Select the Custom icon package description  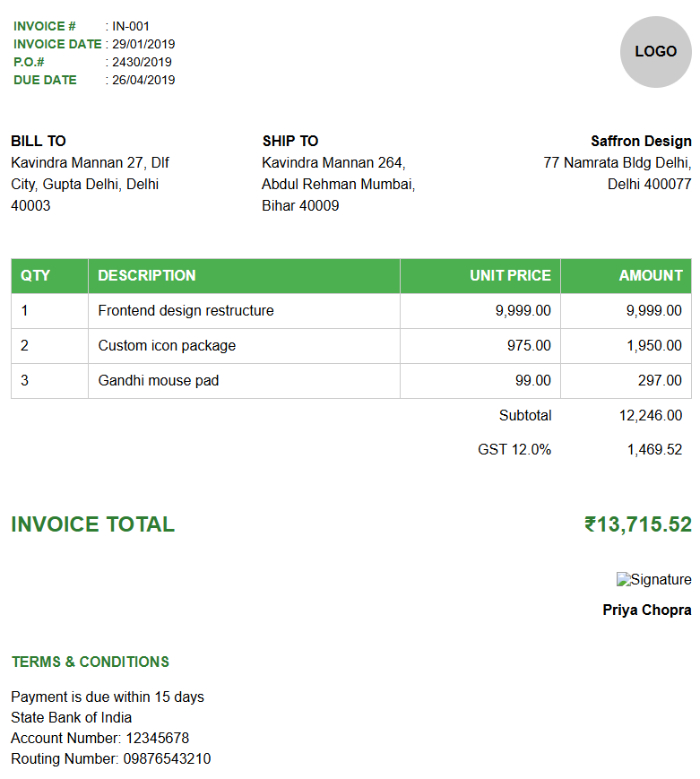(167, 345)
